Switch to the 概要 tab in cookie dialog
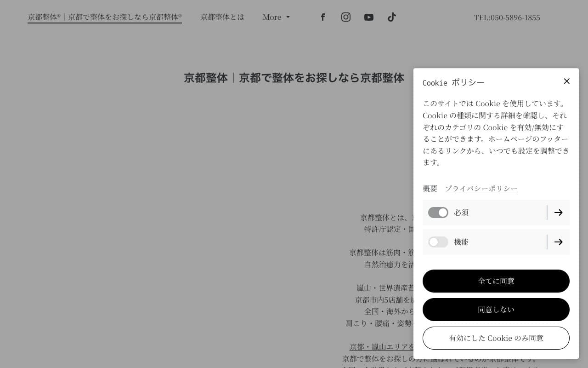 (430, 188)
